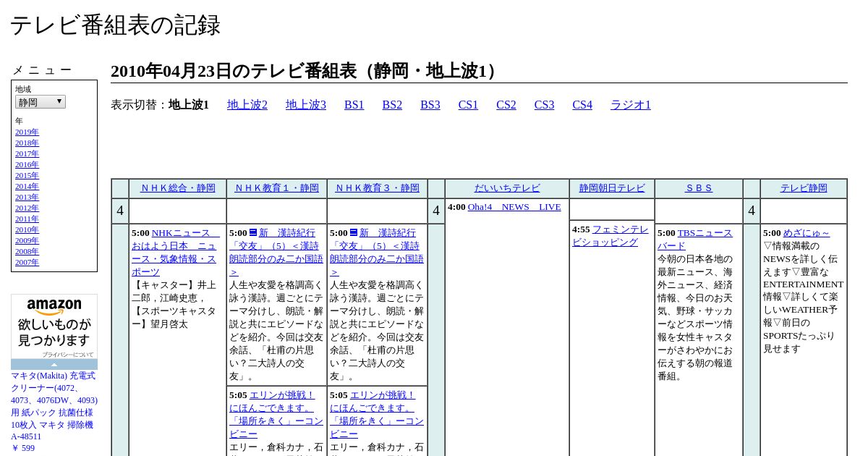Open フェミンテレビショッピング program link
This screenshot has height=456, width=868.
tap(610, 236)
